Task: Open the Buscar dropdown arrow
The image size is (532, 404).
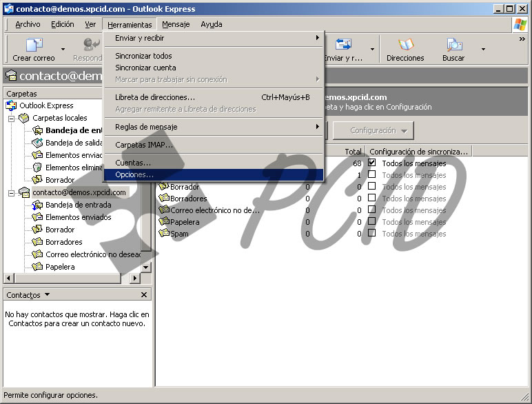Action: [484, 49]
